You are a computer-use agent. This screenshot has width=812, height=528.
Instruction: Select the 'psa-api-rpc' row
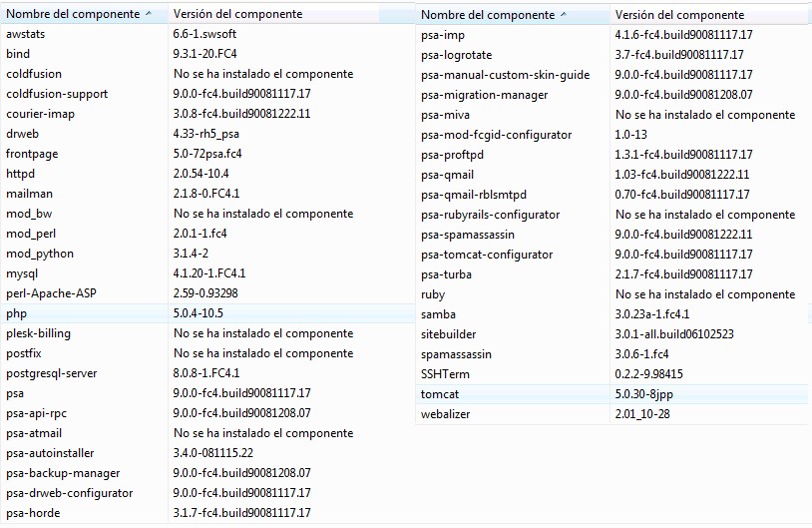click(207, 413)
